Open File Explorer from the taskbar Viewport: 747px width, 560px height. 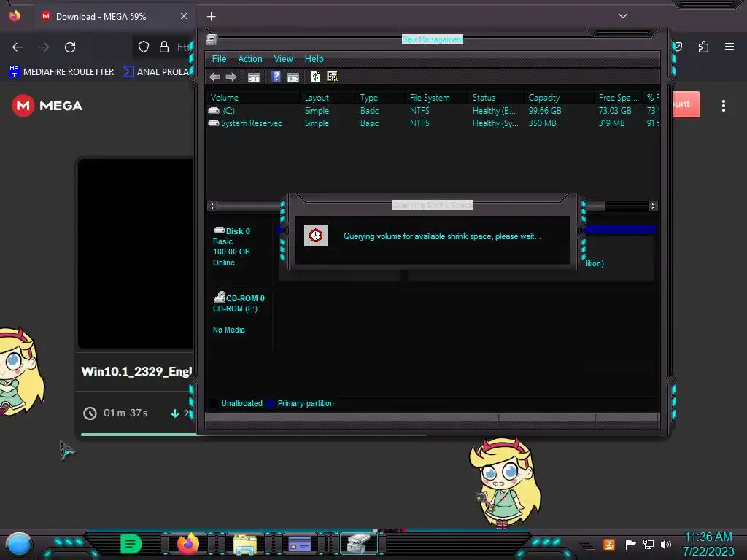[x=245, y=544]
